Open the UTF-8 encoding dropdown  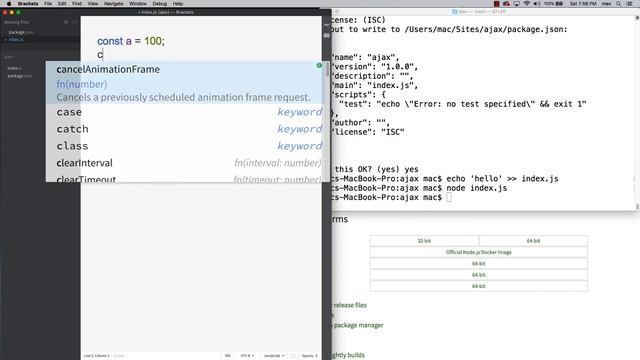[x=247, y=356]
